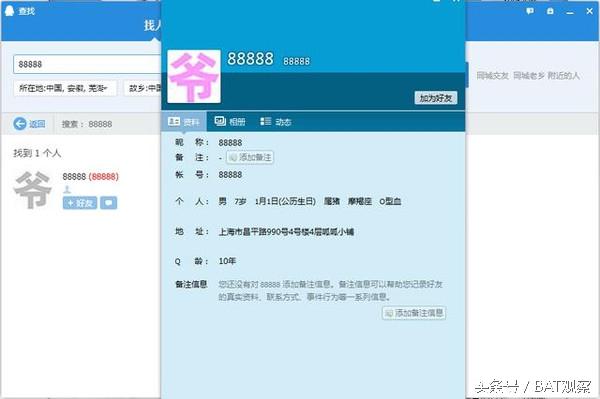Click the 添加备注信息 button
Screen dimensions: 600x399
pyautogui.click(x=414, y=313)
